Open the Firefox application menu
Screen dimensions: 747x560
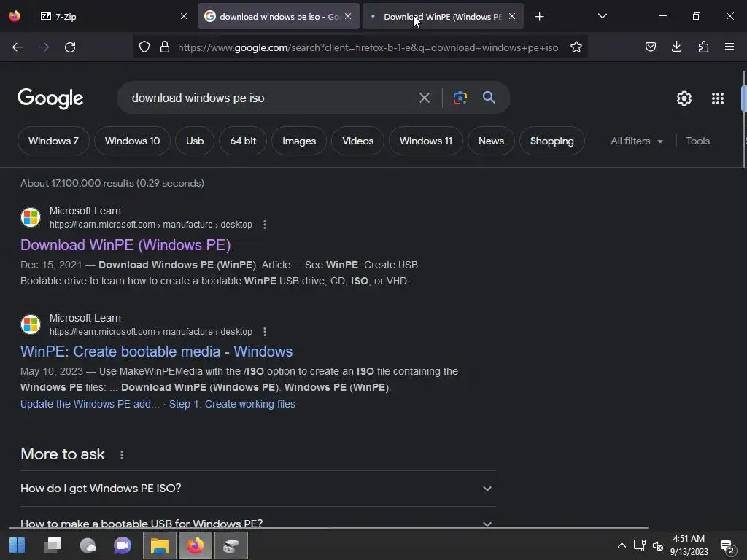pyautogui.click(x=729, y=47)
